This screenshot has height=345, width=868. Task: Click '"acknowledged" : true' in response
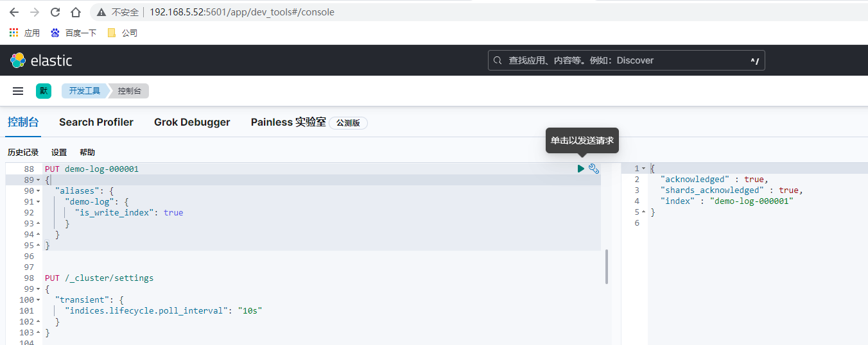pos(714,180)
